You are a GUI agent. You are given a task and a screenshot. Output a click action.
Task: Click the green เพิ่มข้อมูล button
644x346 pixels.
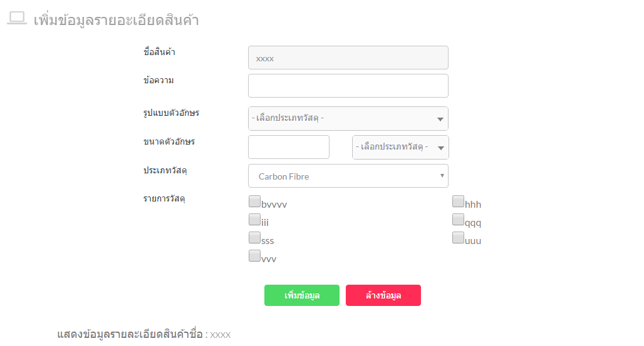[302, 295]
